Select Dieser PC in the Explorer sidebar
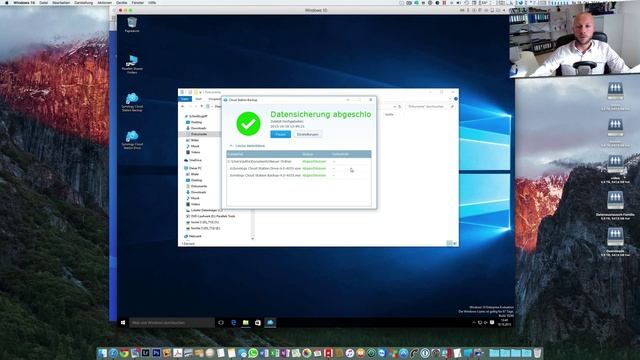The width and height of the screenshot is (640, 360). (195, 168)
